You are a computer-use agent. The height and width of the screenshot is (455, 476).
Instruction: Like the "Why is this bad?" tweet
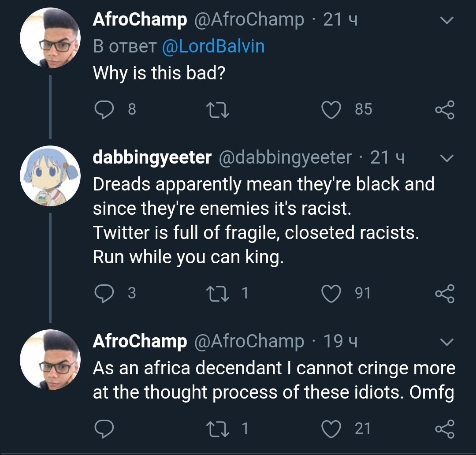331,110
